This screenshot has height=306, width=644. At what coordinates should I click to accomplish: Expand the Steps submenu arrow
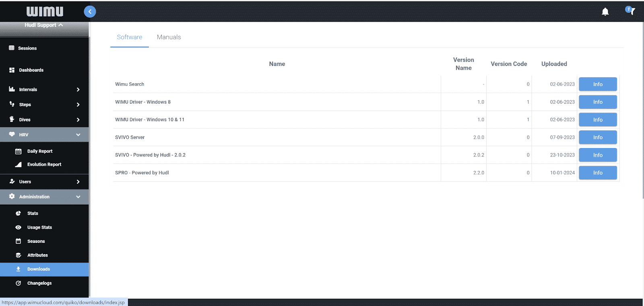click(x=78, y=105)
